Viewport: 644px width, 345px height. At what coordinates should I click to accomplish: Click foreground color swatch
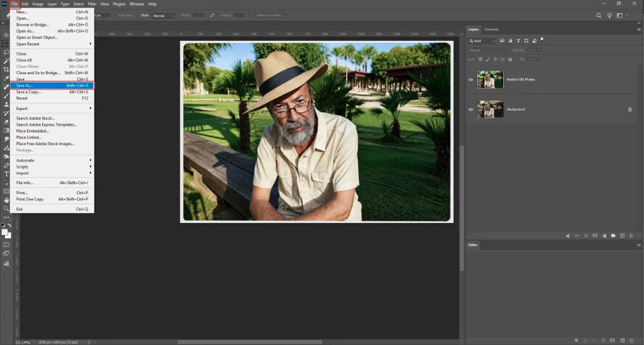point(4,232)
